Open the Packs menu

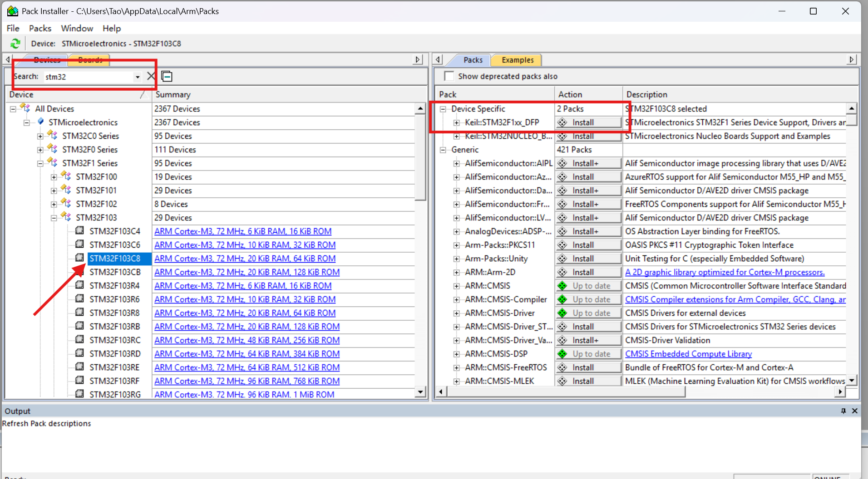[40, 28]
